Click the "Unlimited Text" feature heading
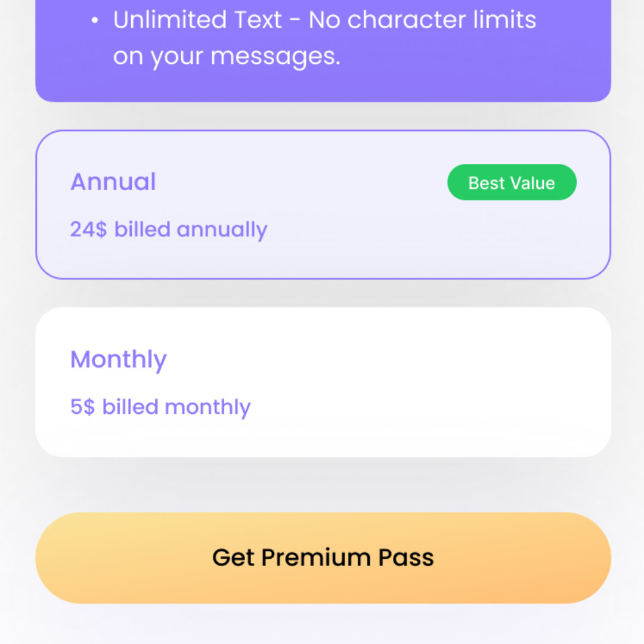This screenshot has height=644, width=644. [197, 20]
